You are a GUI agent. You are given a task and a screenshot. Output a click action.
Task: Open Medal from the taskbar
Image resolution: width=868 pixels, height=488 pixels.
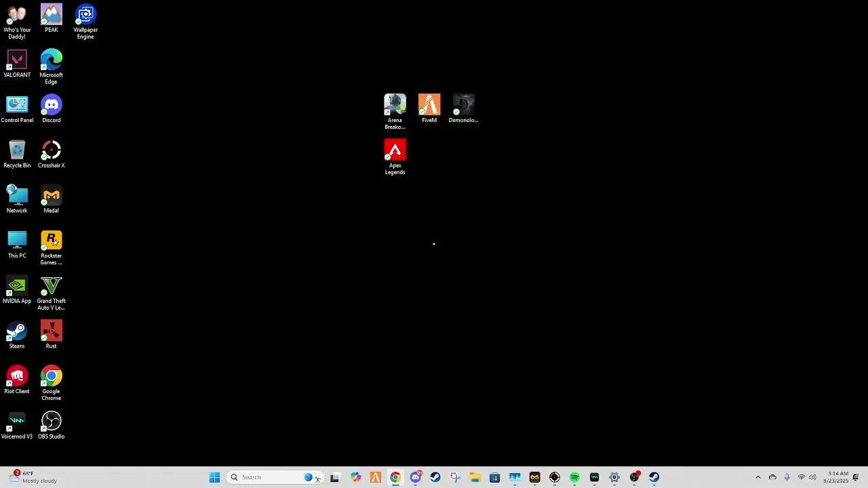pos(534,477)
